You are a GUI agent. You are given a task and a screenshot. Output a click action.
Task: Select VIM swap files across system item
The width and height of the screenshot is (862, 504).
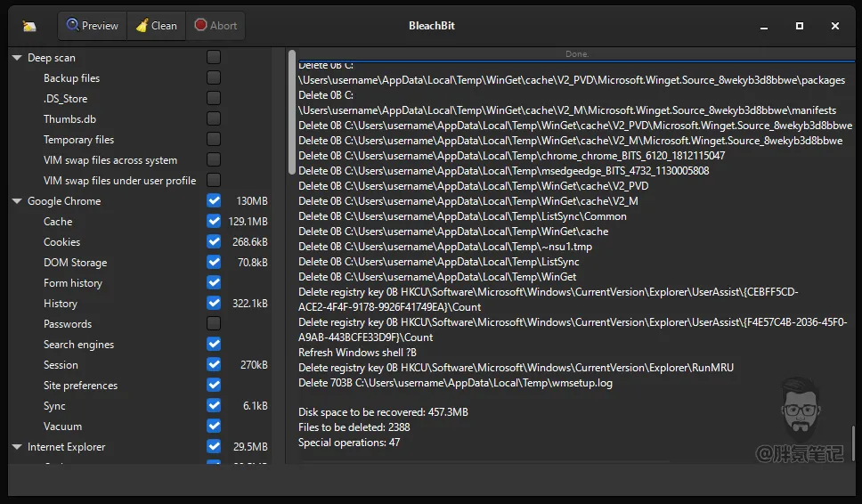pos(110,160)
